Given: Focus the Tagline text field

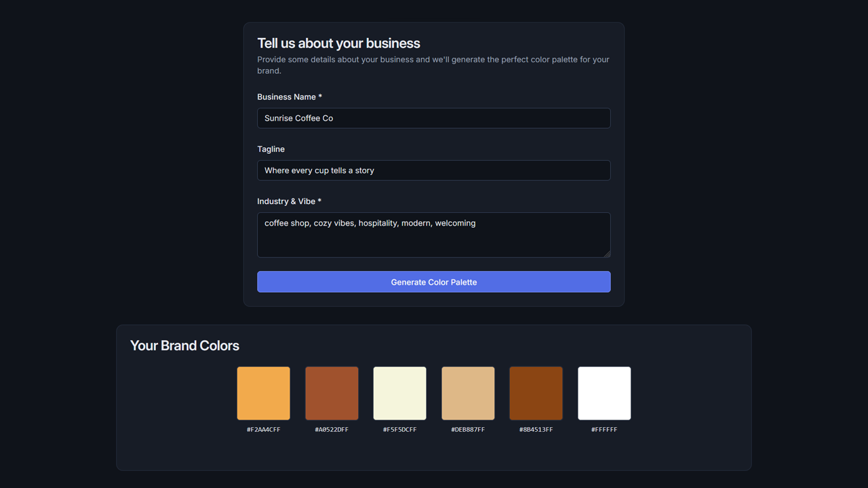Looking at the screenshot, I should [433, 170].
